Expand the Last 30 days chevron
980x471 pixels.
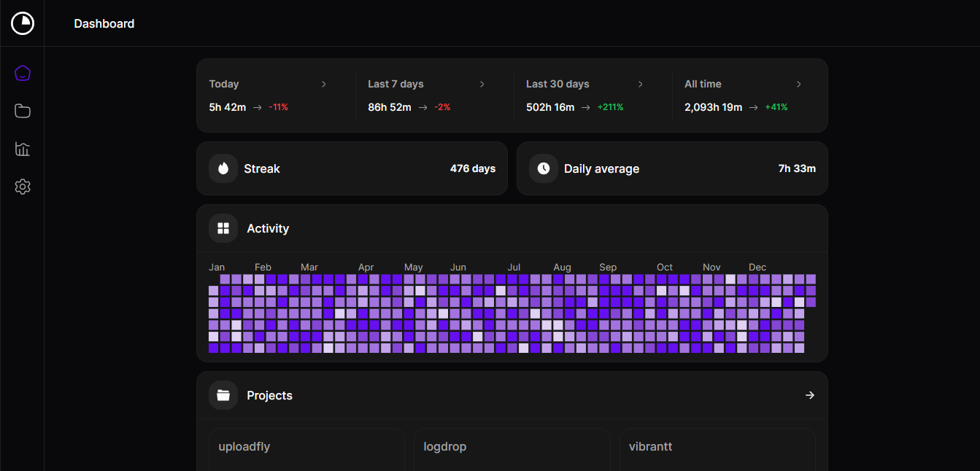641,84
